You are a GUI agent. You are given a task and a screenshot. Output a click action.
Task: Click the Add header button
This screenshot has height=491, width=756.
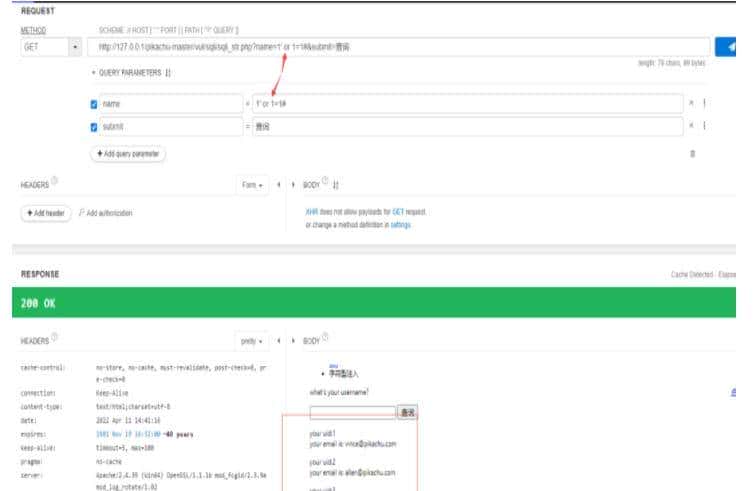pos(46,213)
